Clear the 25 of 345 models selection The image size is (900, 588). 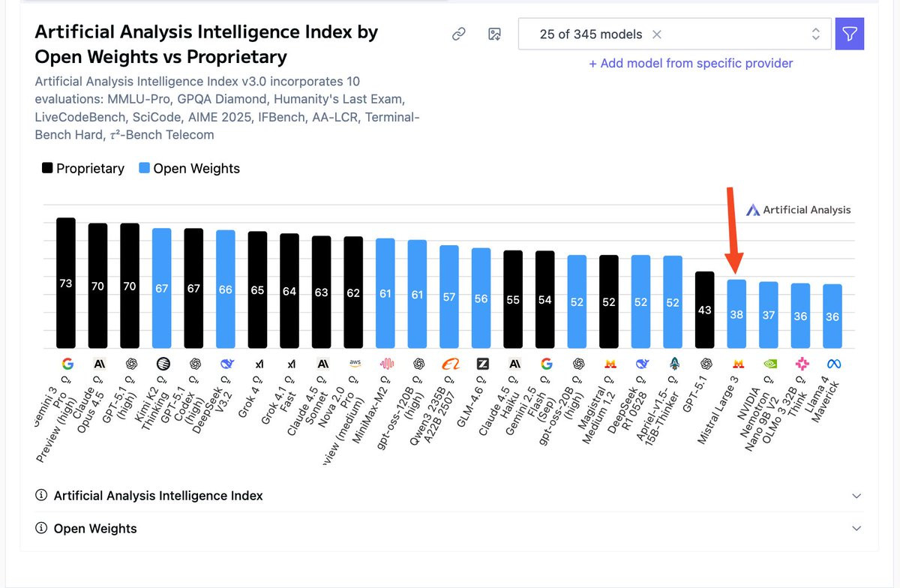pyautogui.click(x=656, y=34)
